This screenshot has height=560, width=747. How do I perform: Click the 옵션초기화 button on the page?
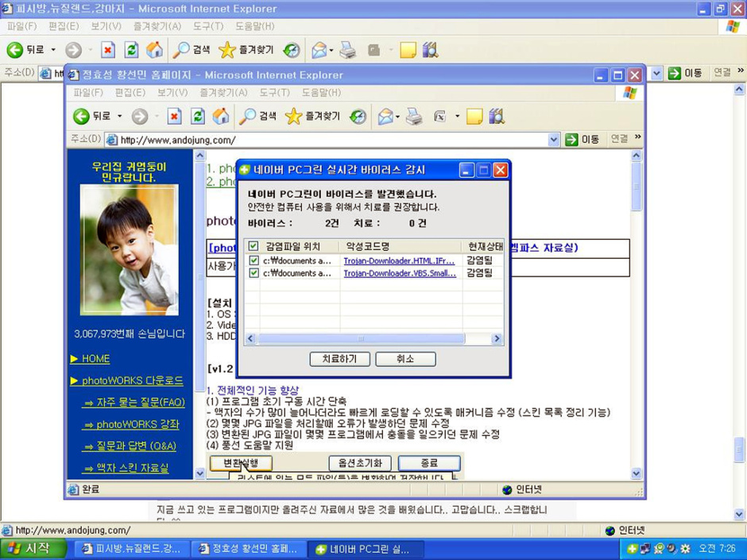[360, 463]
